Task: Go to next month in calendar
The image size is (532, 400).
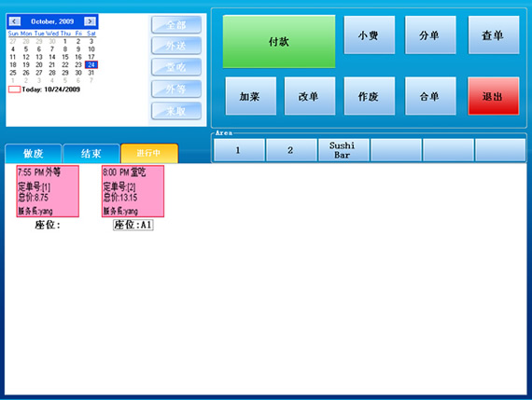Action: point(90,21)
